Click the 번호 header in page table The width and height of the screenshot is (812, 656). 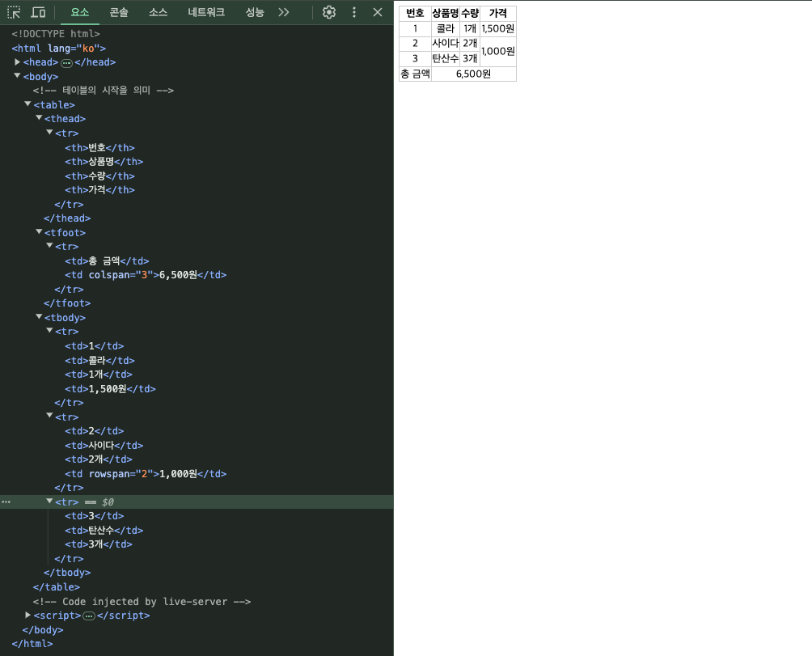click(x=415, y=14)
